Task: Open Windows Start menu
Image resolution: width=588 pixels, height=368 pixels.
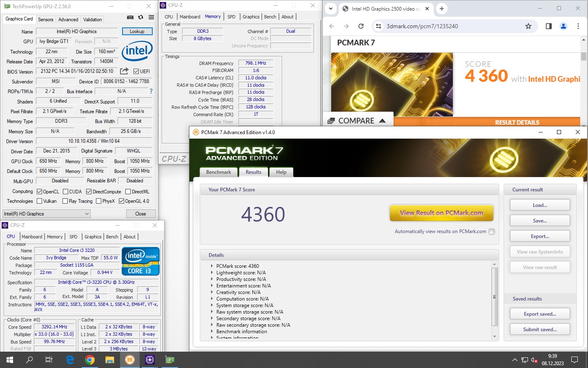Action: (x=10, y=360)
